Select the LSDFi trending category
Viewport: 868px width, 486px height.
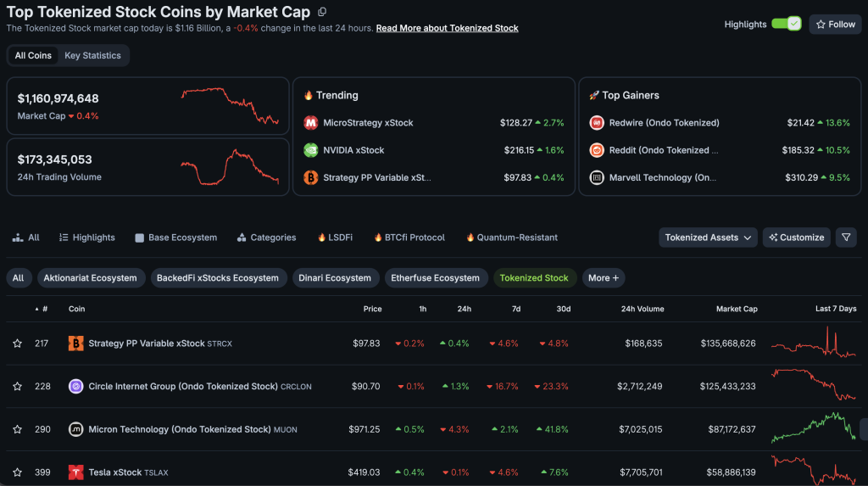tap(335, 237)
